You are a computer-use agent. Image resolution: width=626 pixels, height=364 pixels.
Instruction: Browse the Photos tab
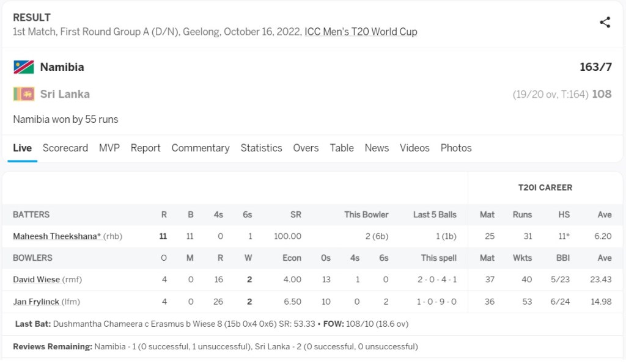456,148
